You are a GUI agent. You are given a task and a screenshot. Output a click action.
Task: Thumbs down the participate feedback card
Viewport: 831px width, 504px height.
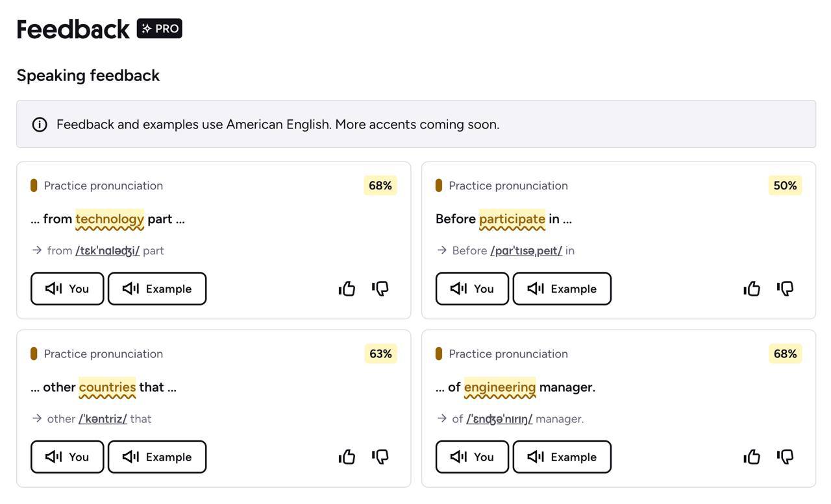click(x=786, y=289)
